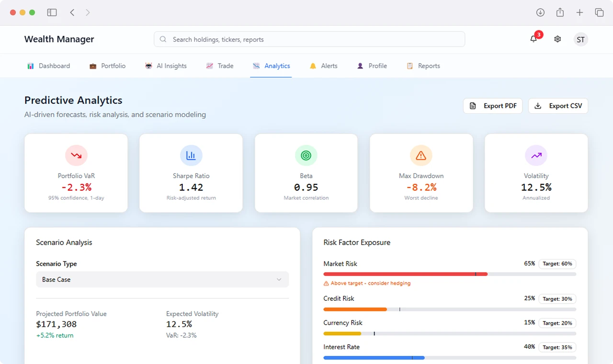The height and width of the screenshot is (364, 613).
Task: Click the 'Target: 20%' badge
Action: point(557,323)
